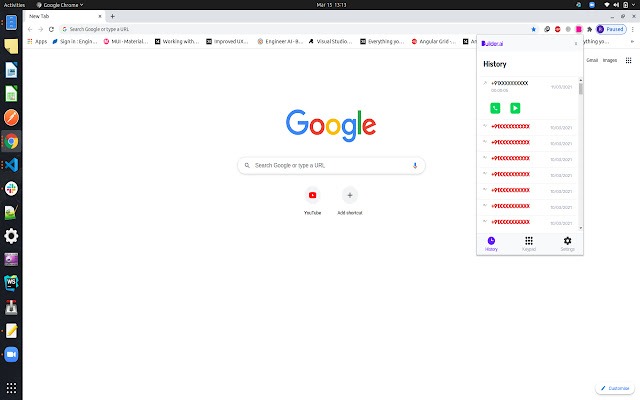Show hidden bookmarks with the overflow chevron
640x400 pixels.
click(632, 41)
